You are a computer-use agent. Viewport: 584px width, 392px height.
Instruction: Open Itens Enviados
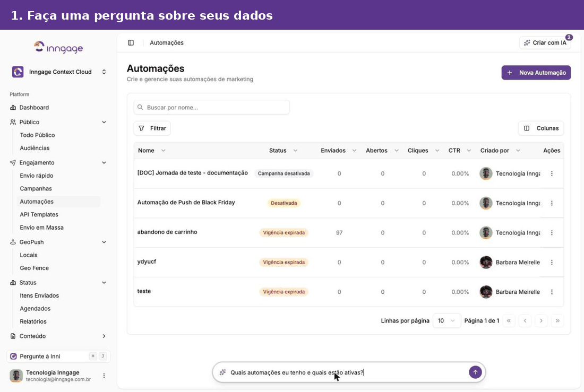tap(39, 295)
